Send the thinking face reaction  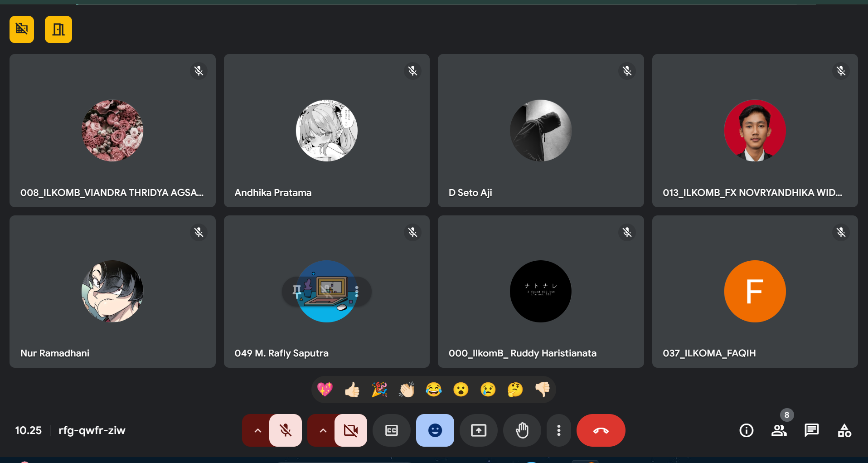point(515,390)
